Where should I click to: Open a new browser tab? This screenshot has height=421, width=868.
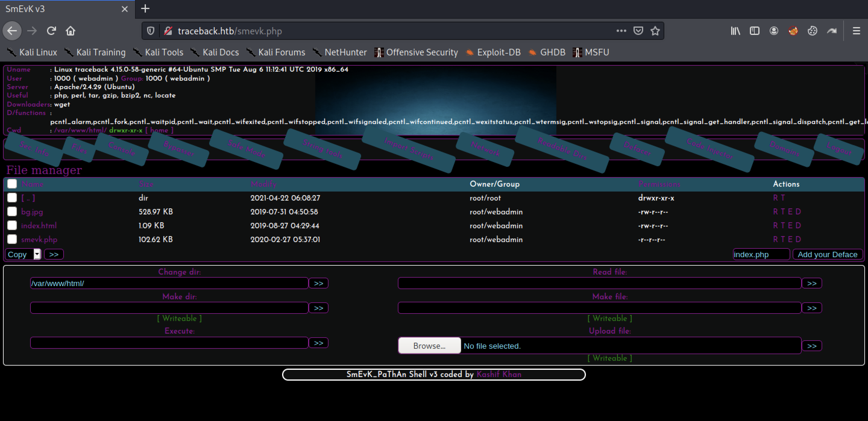pos(145,9)
